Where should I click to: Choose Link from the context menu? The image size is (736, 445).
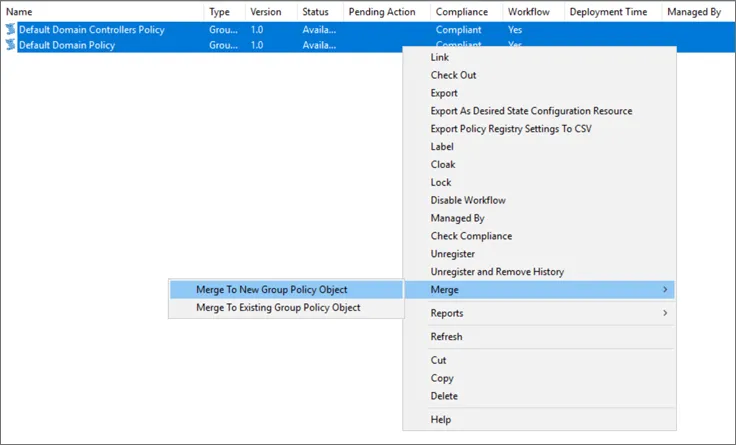tap(440, 57)
